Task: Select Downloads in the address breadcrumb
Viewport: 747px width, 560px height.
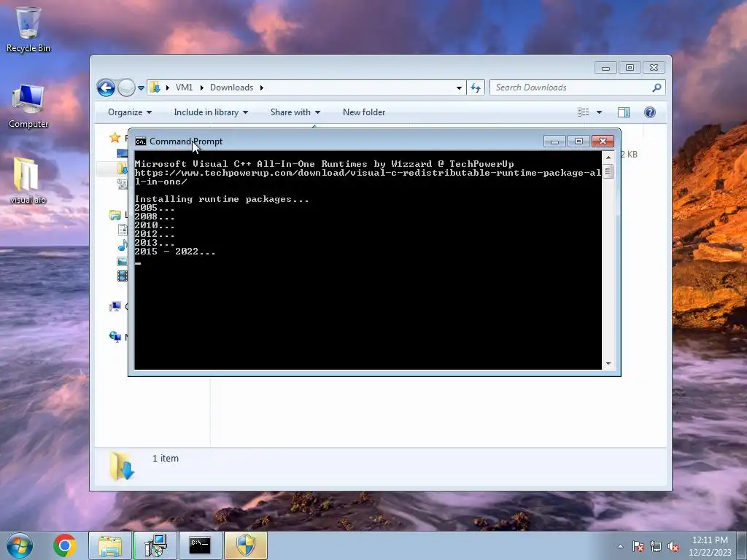Action: [x=231, y=87]
